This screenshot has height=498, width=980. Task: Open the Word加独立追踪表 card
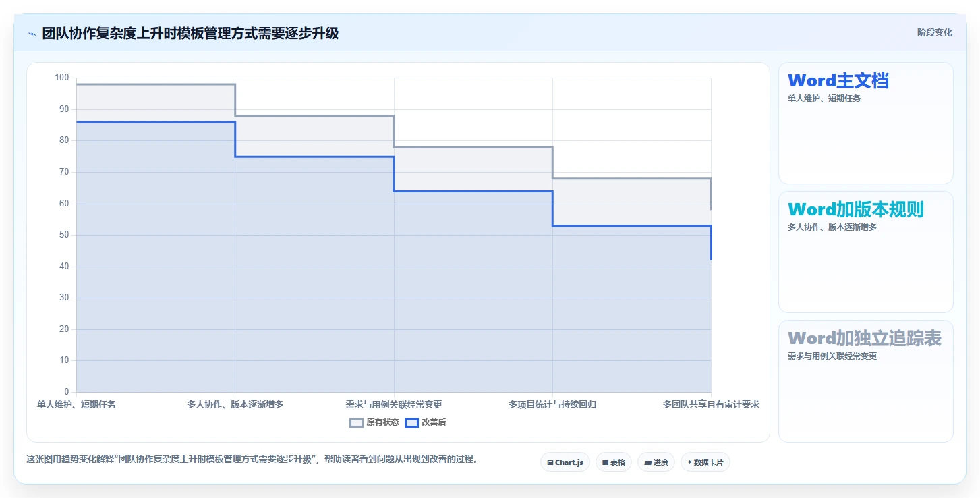pos(866,381)
